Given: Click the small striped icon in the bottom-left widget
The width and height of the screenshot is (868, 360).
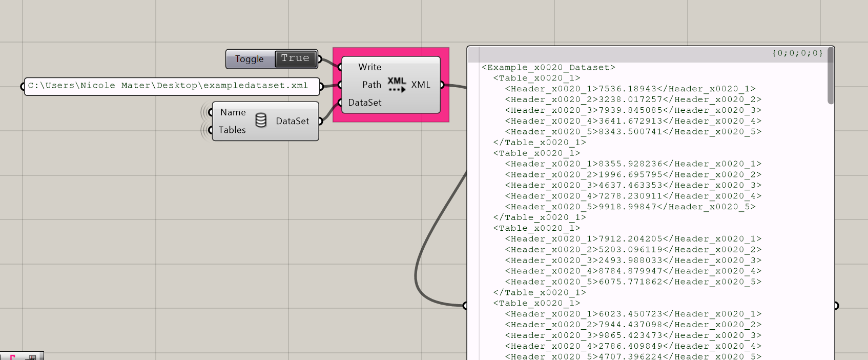Looking at the screenshot, I should tap(32, 357).
